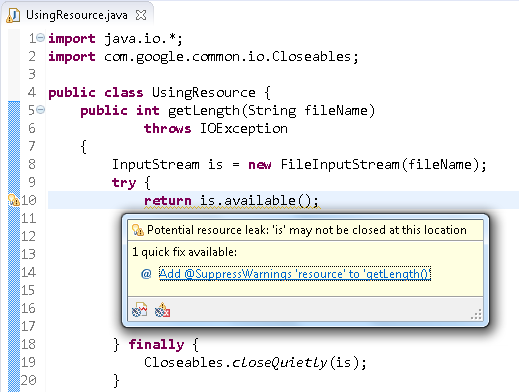The width and height of the screenshot is (519, 392).
Task: Click line number 3 in the gutter
Action: (x=32, y=74)
